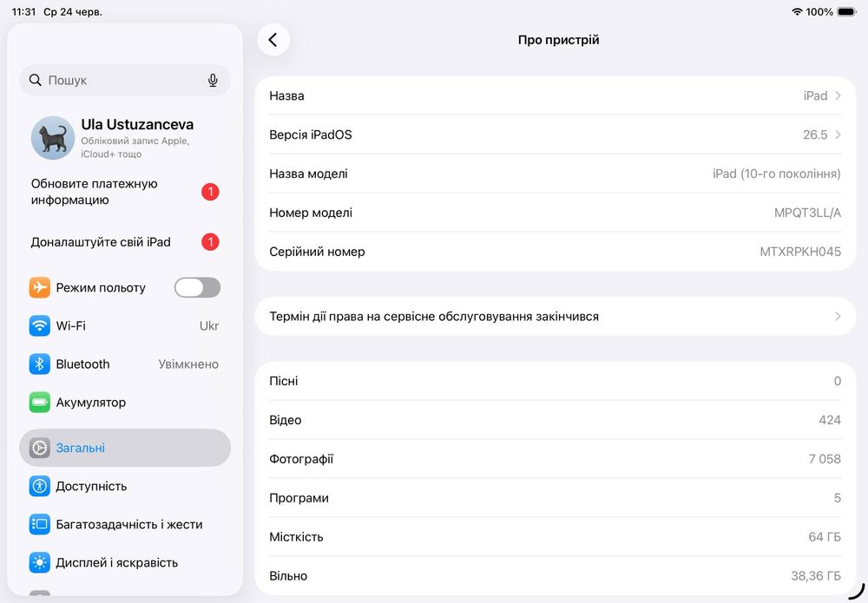Tap the Wi-Fi status bar indicator
Viewport: 868px width, 603px height.
tap(797, 11)
